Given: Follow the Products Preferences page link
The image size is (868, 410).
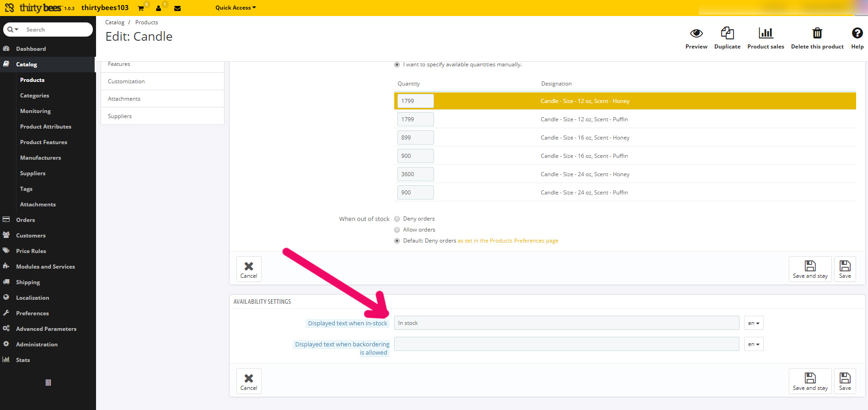Looking at the screenshot, I should (508, 241).
